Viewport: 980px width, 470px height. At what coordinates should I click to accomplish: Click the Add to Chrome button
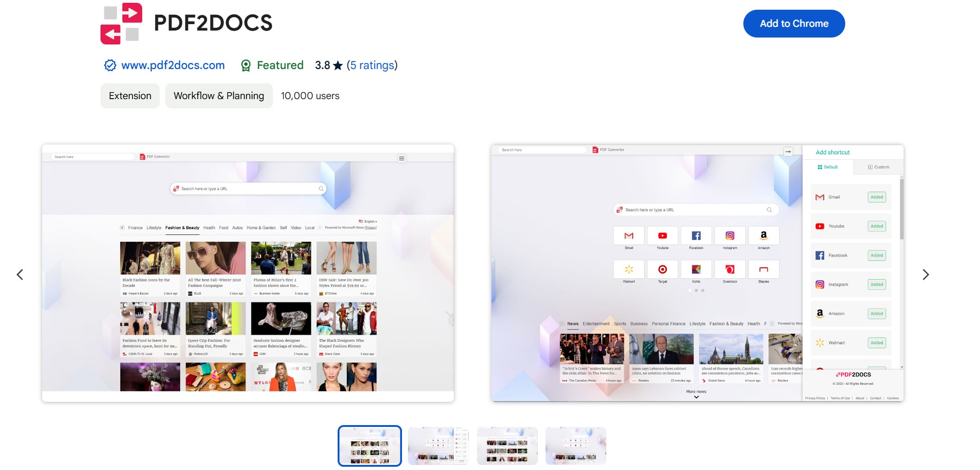(794, 24)
